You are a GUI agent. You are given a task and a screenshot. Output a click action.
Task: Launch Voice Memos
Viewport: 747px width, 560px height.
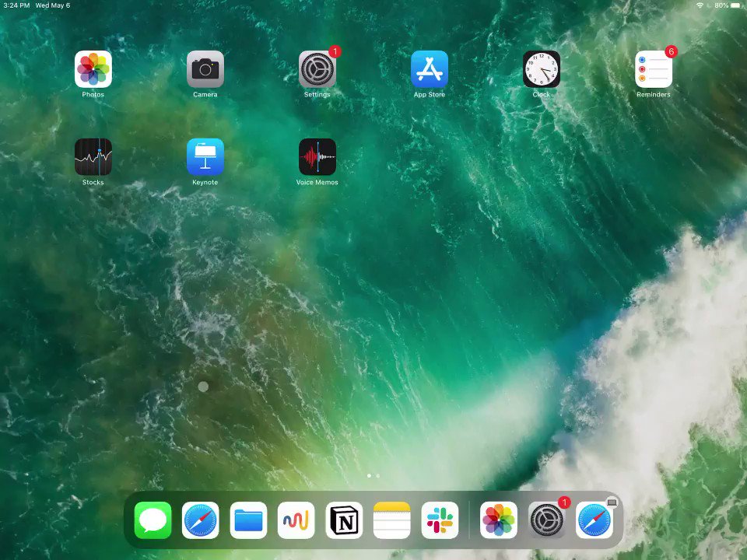tap(317, 156)
